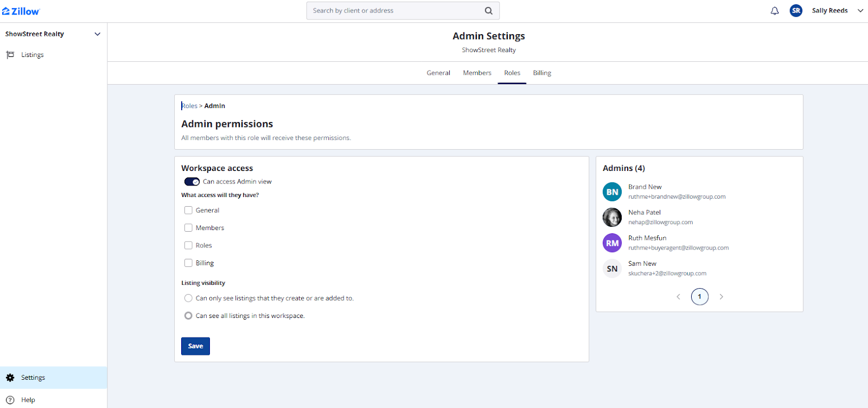The image size is (868, 408).
Task: Toggle Can access Admin view switch
Action: tap(192, 182)
